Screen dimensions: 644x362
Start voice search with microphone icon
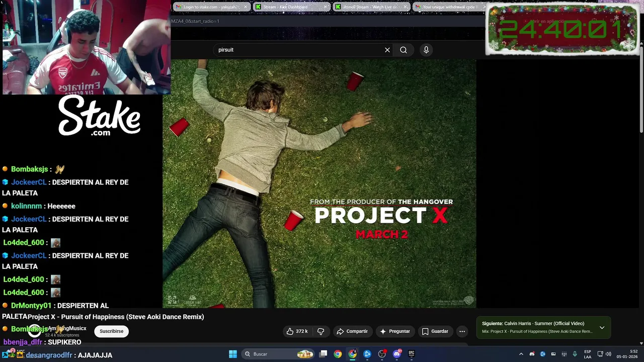[x=426, y=50]
